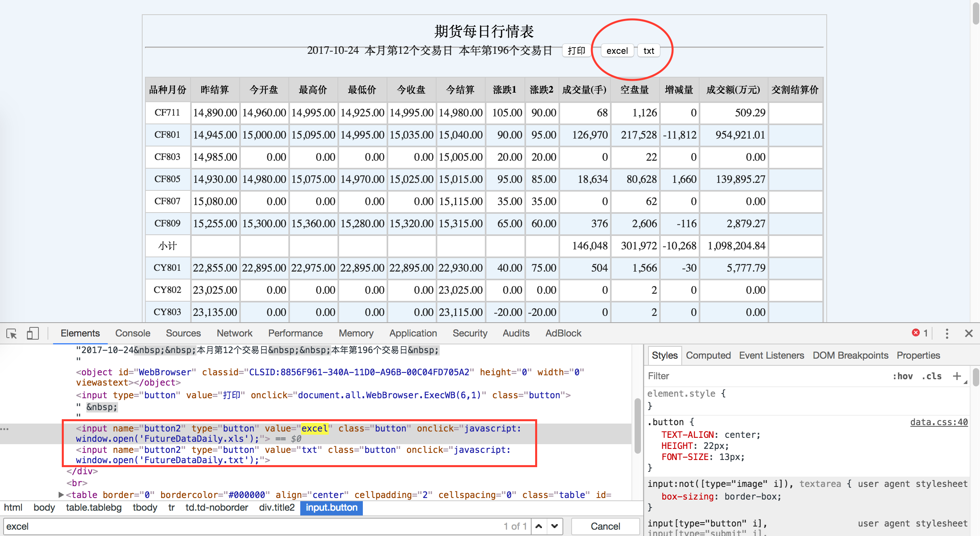Click the 小计 subtotal row label
980x536 pixels.
pos(168,246)
